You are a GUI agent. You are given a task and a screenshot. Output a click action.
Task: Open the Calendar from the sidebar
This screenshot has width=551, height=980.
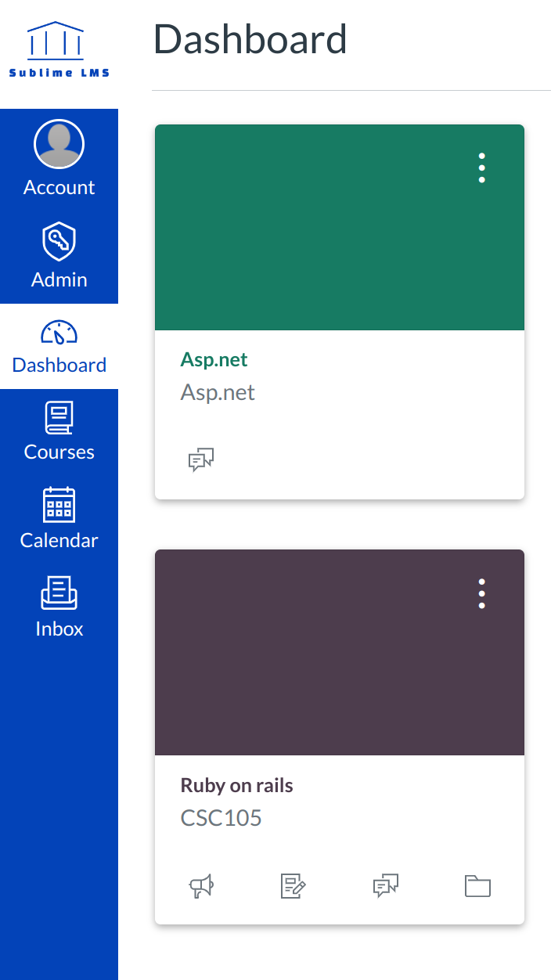tap(59, 519)
